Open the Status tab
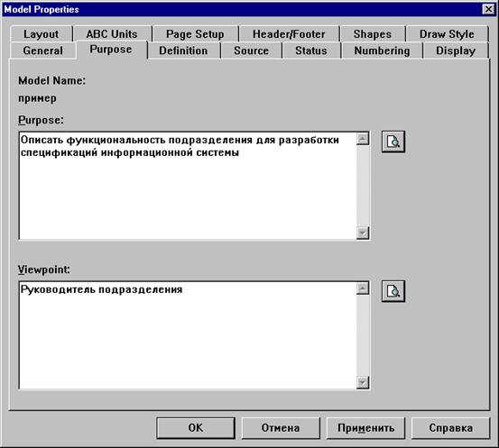The image size is (499, 448). 311,50
